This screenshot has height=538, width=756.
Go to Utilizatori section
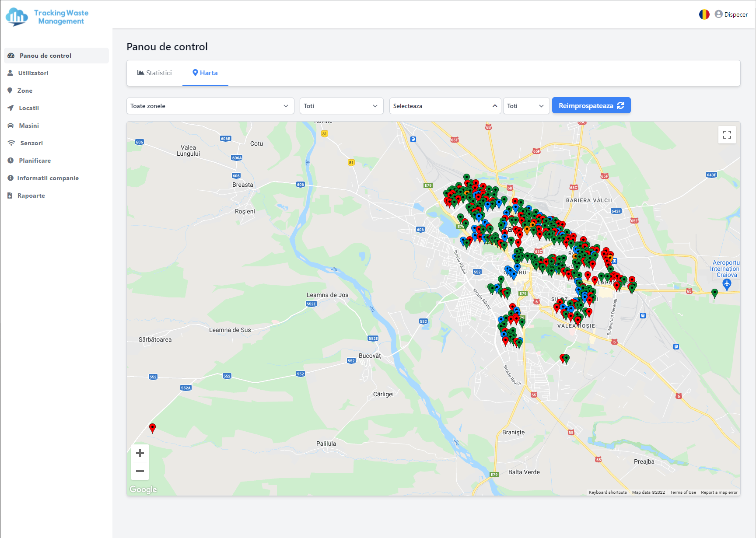pos(33,73)
